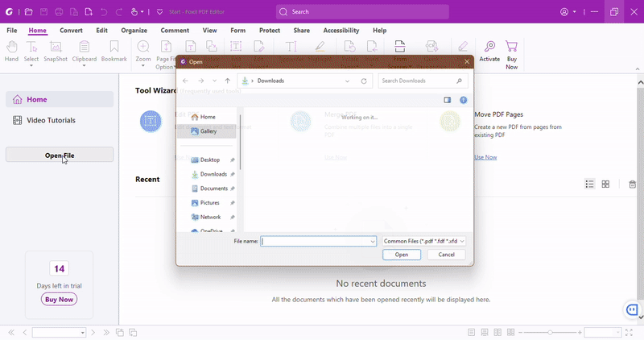Image resolution: width=644 pixels, height=340 pixels.
Task: Switch to the Organize tab
Action: [134, 31]
